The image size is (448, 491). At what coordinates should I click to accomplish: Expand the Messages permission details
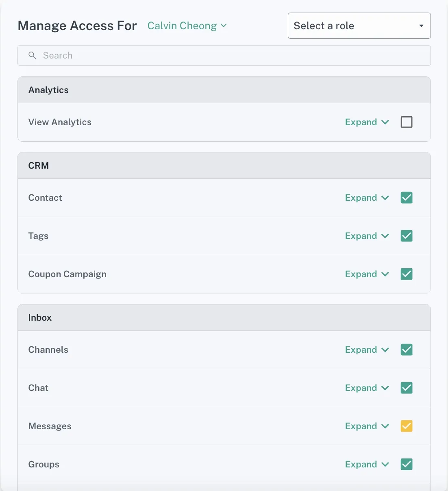[x=361, y=426]
